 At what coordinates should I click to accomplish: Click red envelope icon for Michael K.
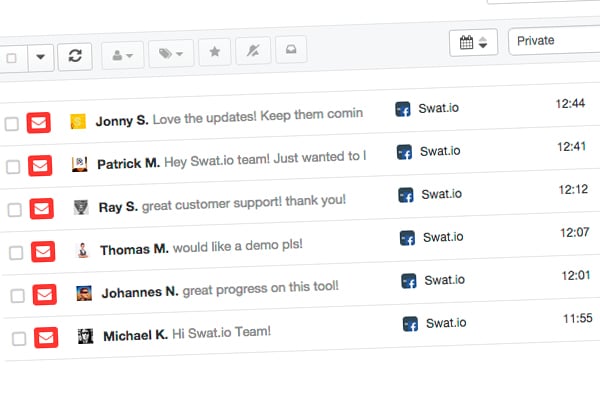pyautogui.click(x=46, y=337)
